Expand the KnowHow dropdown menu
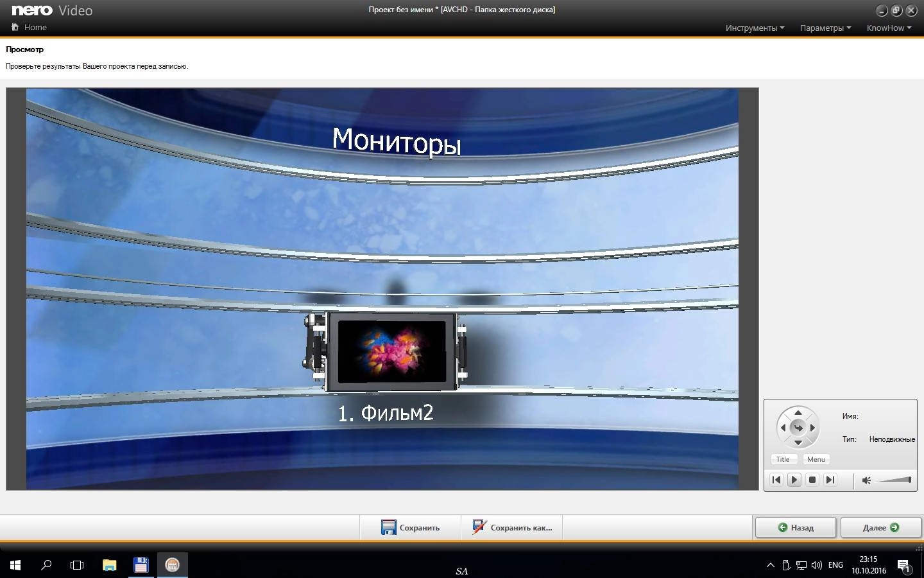Image resolution: width=924 pixels, height=578 pixels. coord(889,28)
